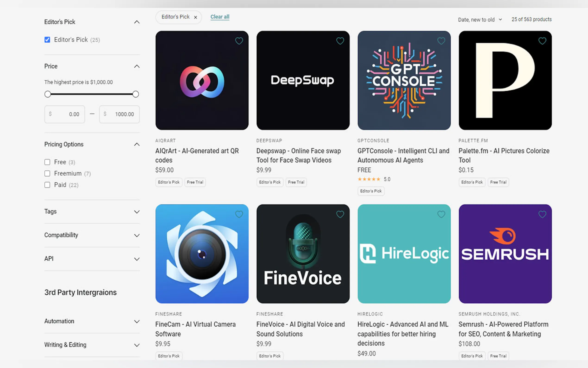Viewport: 588px width, 368px height.
Task: Open the DeepSwap logo thumbnail
Action: pos(303,80)
